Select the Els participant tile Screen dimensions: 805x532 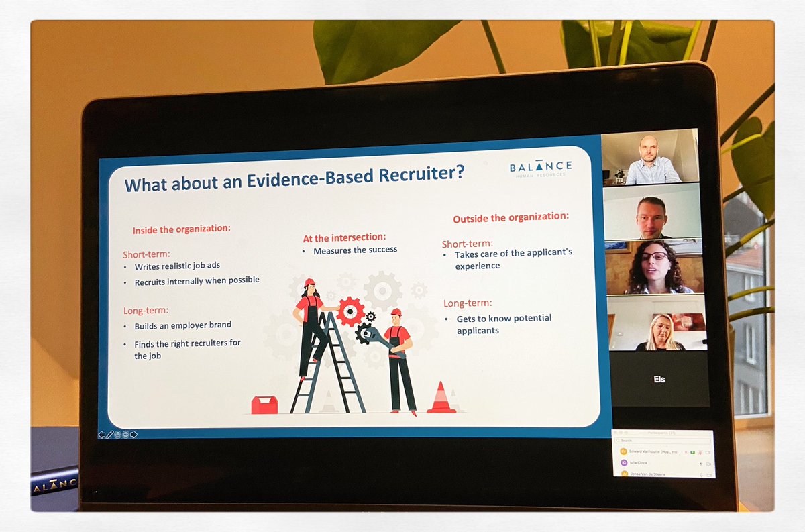coord(659,379)
